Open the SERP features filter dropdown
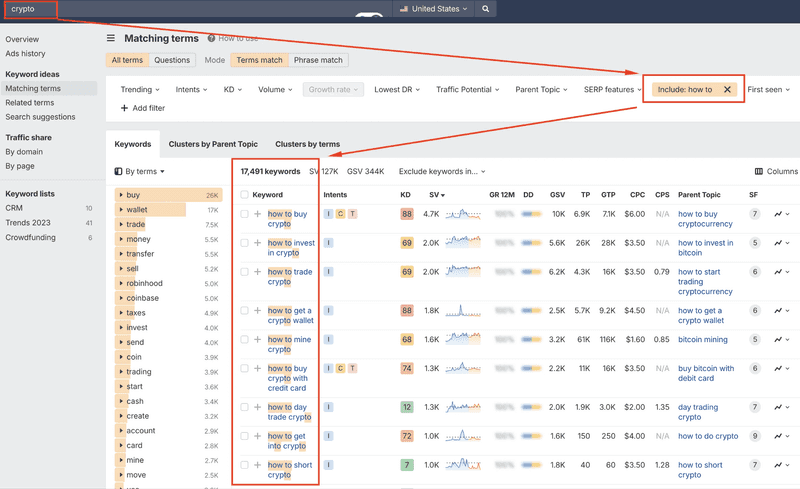800x489 pixels. 613,89
